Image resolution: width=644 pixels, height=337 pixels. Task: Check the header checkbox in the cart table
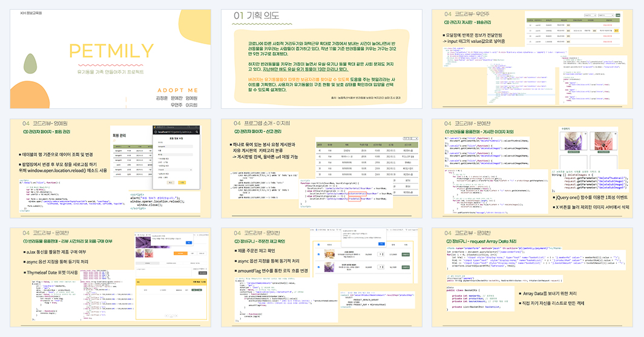click(319, 244)
